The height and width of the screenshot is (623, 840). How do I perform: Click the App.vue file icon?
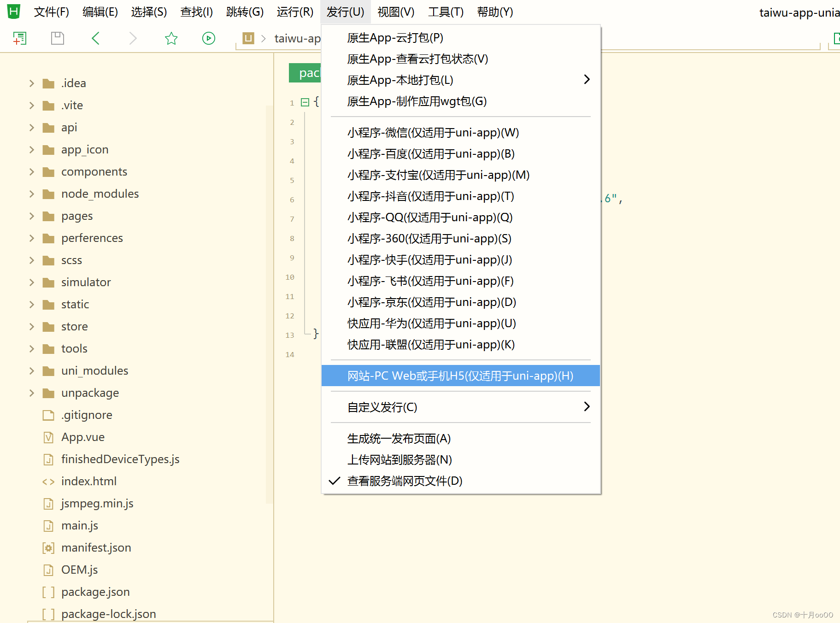tap(48, 437)
